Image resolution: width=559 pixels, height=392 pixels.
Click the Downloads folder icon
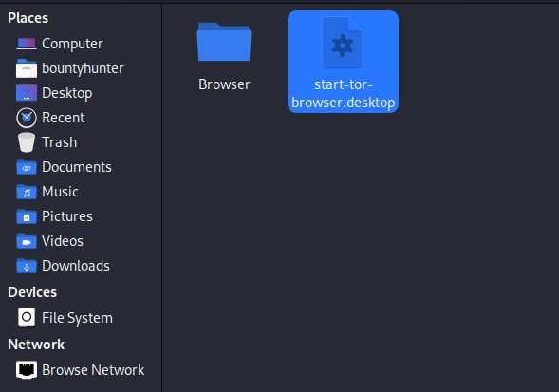[27, 266]
